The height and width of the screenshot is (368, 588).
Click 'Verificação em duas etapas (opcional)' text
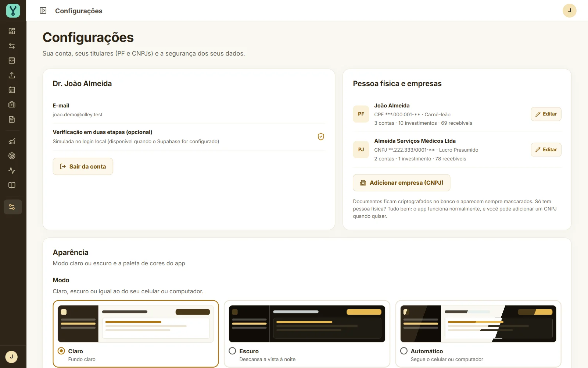coord(102,132)
